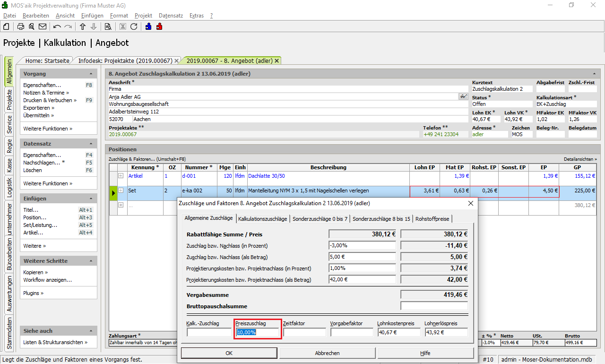Click the printer icon in the toolbar

(x=21, y=26)
